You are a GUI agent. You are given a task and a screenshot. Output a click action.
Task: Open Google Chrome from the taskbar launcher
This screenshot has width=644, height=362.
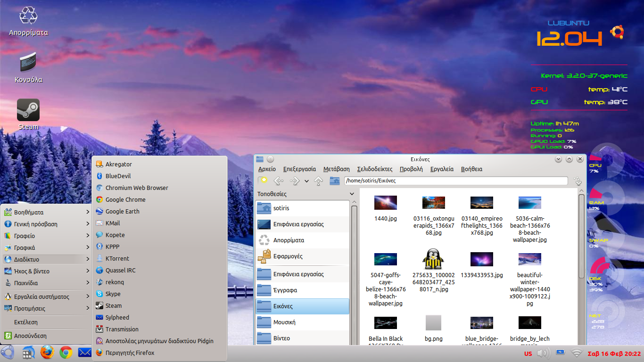pyautogui.click(x=66, y=353)
